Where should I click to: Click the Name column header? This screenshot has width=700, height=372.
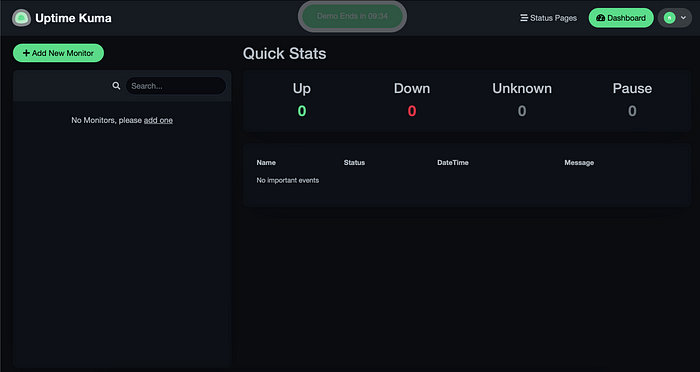coord(266,163)
